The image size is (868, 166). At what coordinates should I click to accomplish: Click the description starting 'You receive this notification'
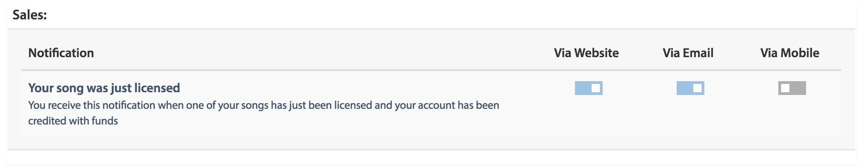click(263, 113)
